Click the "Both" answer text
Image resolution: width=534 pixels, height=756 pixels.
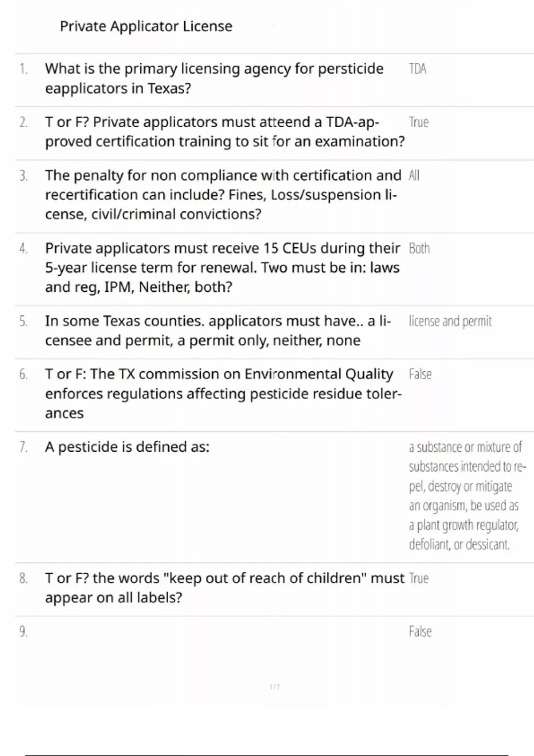[419, 248]
